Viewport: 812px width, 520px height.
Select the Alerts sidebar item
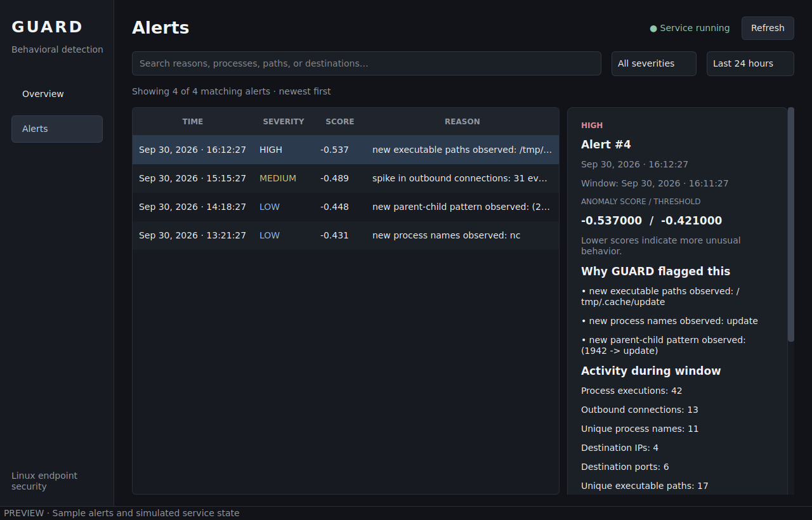click(57, 129)
